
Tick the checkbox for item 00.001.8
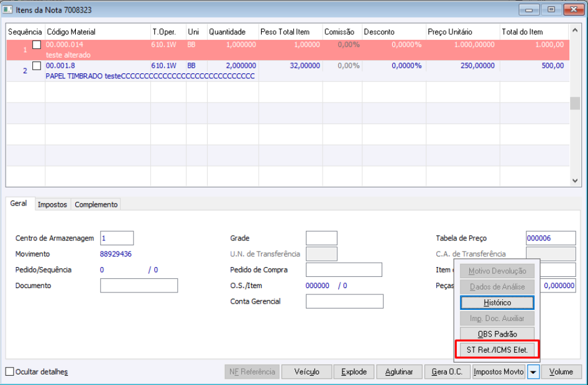37,66
